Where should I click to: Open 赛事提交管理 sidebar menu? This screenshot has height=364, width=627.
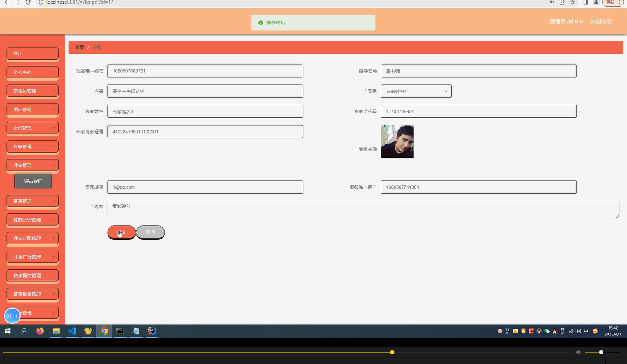(x=33, y=275)
